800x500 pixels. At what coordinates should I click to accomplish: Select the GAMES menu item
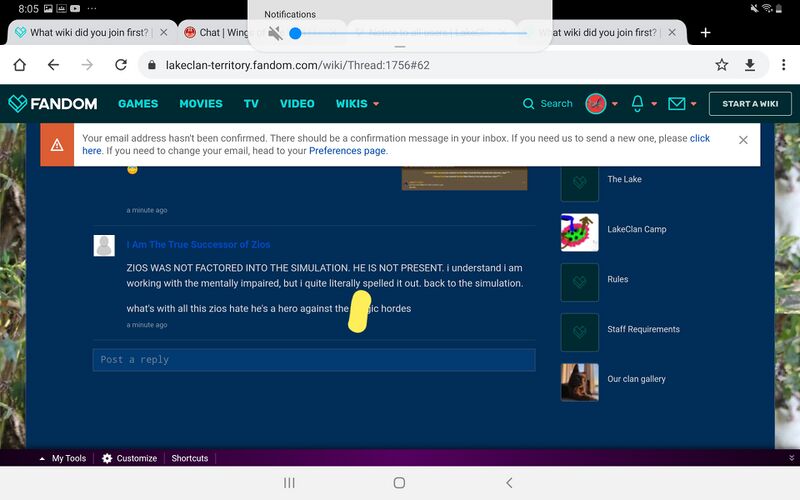[x=138, y=103]
